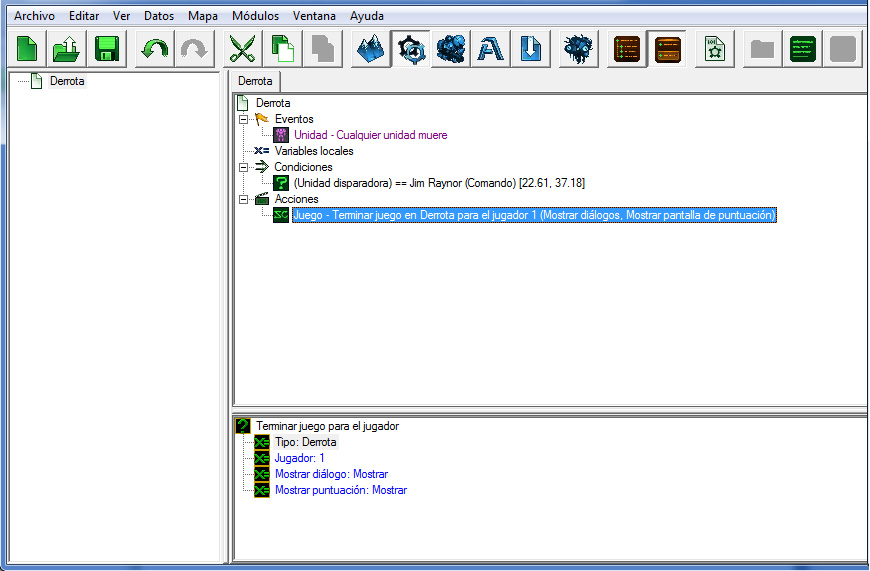This screenshot has width=870, height=571.
Task: Click the grayed Redo arrow
Action: [194, 49]
